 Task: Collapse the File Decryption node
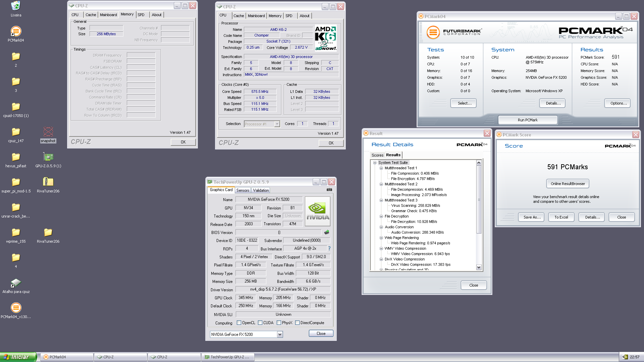381,216
